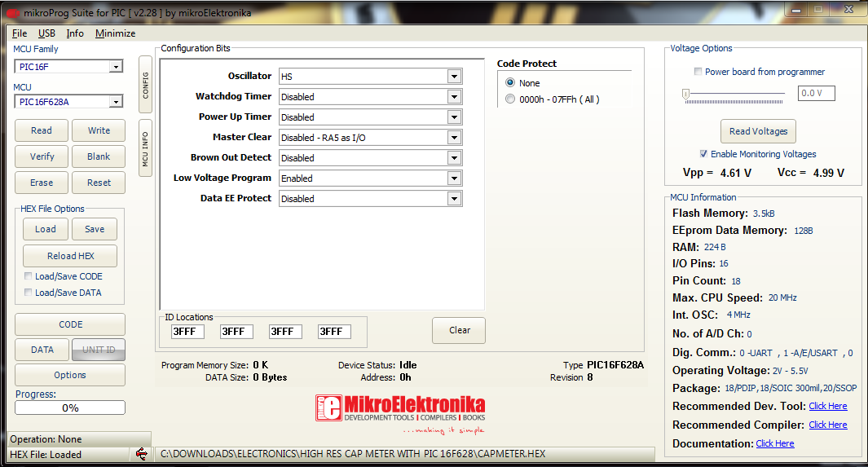
Task: Click the second ID Locations 3FFF field
Action: pos(236,332)
